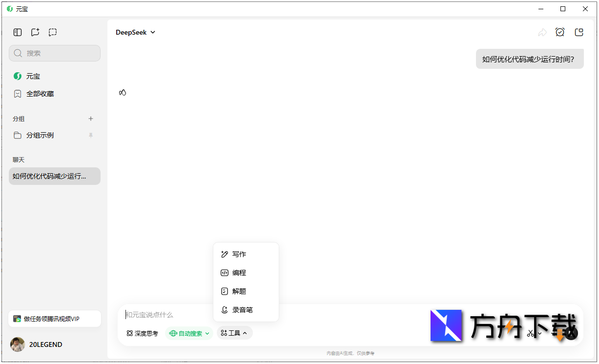Toggle the 自动搜索 auto-search option
The width and height of the screenshot is (599, 364).
pos(189,333)
